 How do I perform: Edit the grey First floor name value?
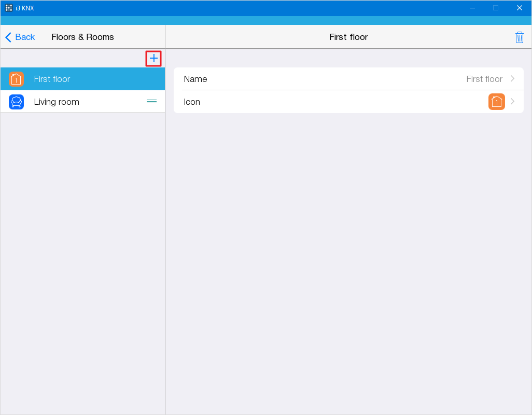484,79
